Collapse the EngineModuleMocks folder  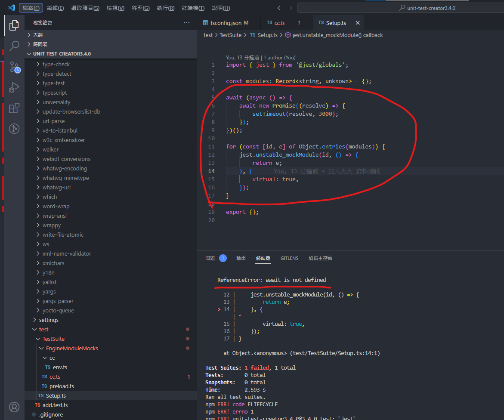pos(111,348)
